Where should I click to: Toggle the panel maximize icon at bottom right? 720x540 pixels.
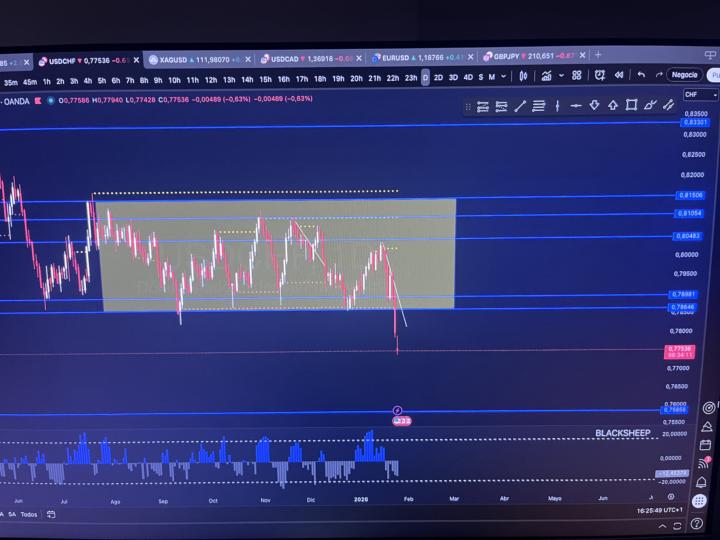point(677,526)
